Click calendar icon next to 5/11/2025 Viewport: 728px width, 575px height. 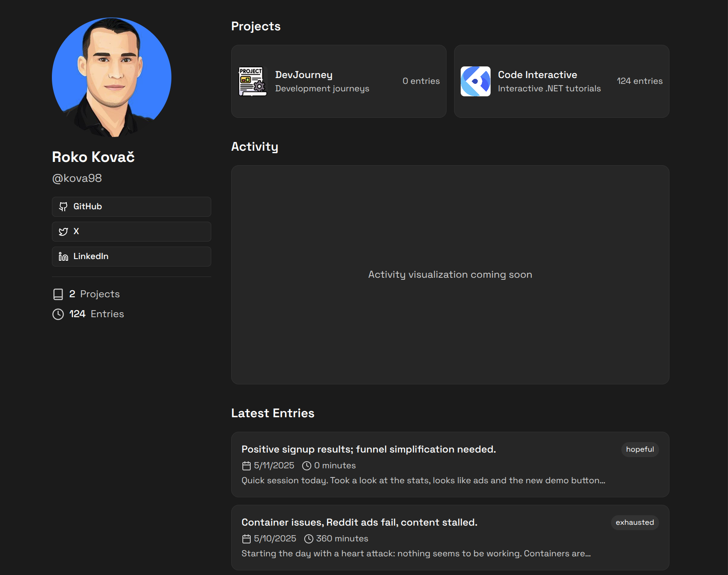(247, 466)
